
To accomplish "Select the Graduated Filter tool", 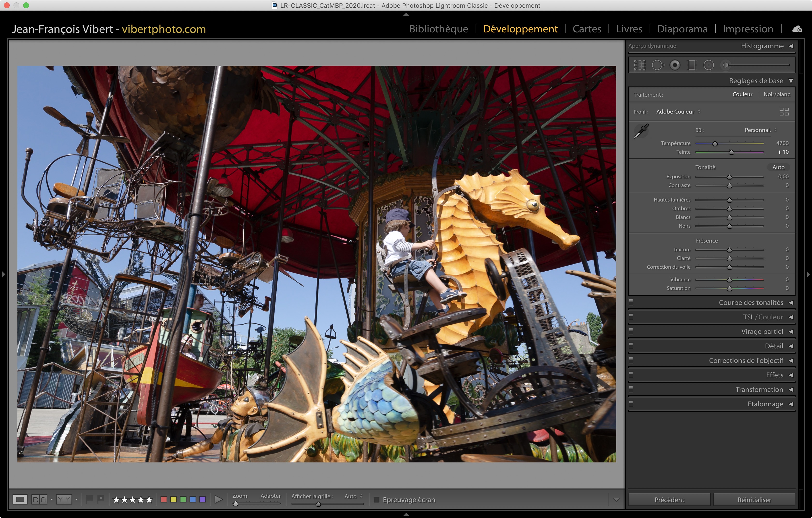I will (692, 65).
